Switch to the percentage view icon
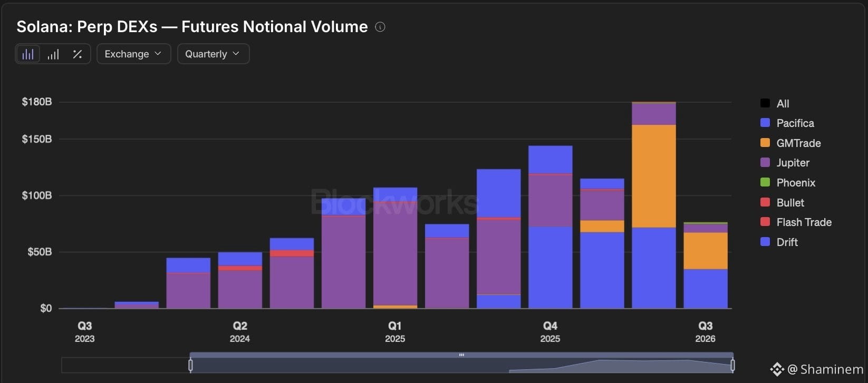This screenshot has height=383, width=868. point(78,54)
